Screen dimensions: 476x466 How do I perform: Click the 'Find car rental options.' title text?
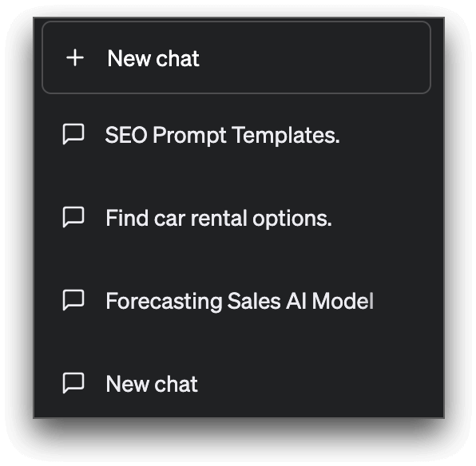click(x=219, y=218)
